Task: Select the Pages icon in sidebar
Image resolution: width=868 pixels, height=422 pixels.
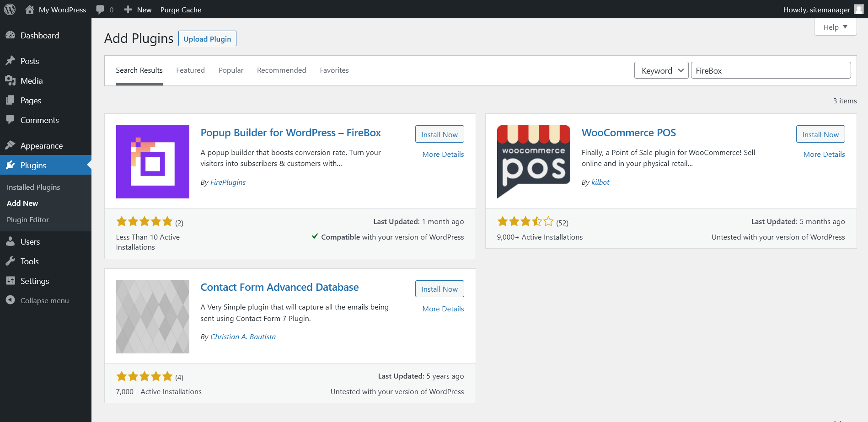Action: [11, 100]
